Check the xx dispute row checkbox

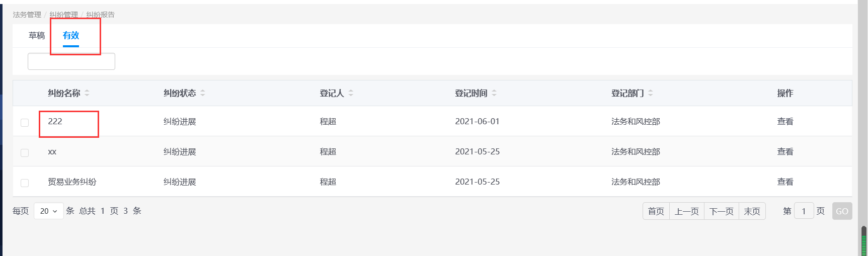click(x=25, y=152)
